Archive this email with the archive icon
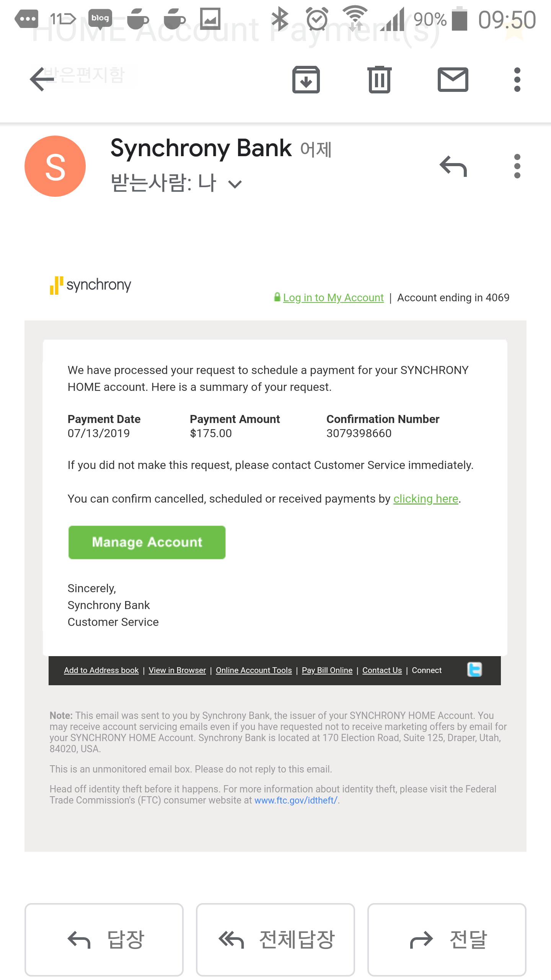This screenshot has height=980, width=551. [306, 80]
